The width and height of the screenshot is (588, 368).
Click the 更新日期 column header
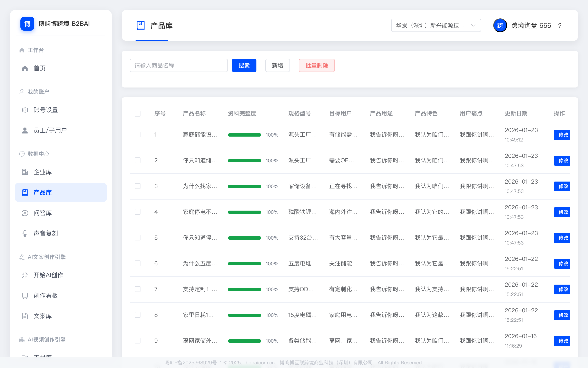click(516, 113)
